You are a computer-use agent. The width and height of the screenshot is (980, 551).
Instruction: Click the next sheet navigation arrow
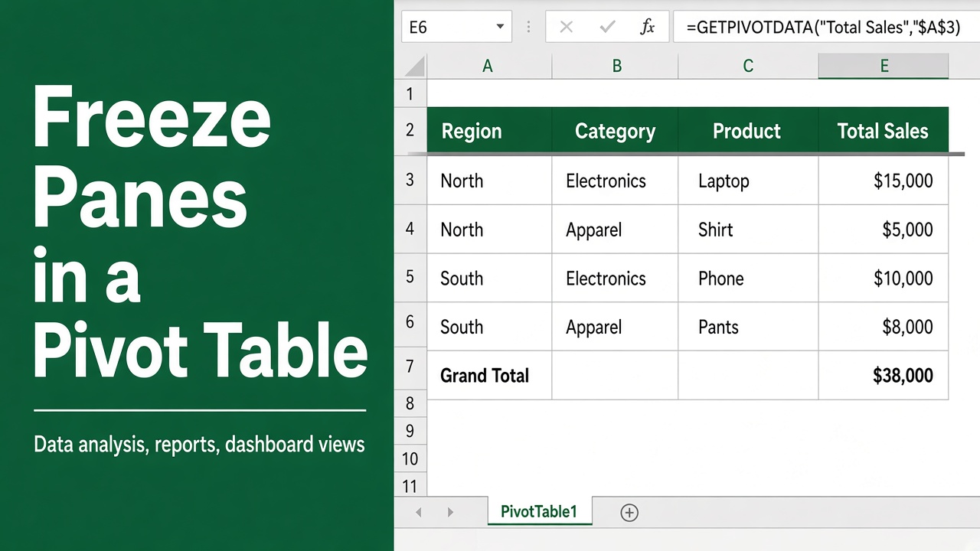[450, 513]
